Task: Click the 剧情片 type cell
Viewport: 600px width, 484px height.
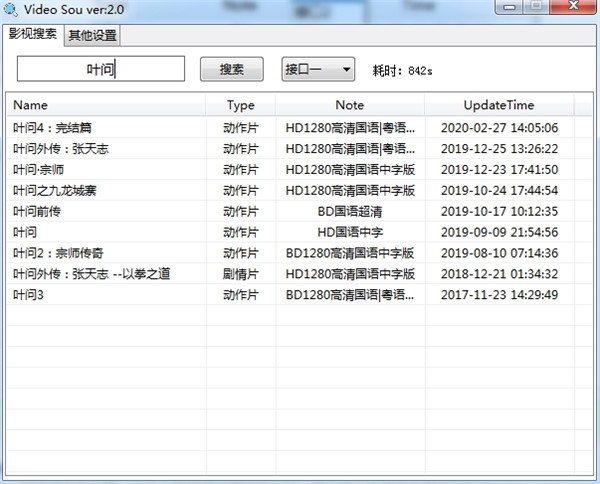Action: (241, 274)
